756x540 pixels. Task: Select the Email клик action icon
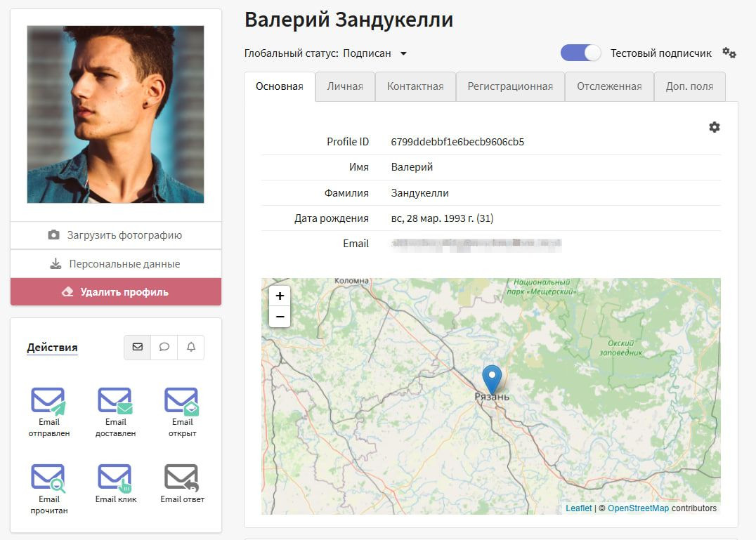pyautogui.click(x=115, y=478)
